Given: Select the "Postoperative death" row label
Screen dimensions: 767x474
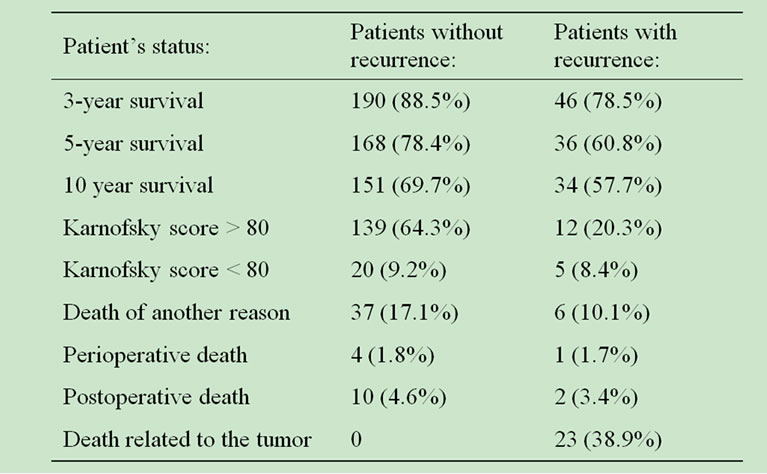Looking at the screenshot, I should coord(157,397).
